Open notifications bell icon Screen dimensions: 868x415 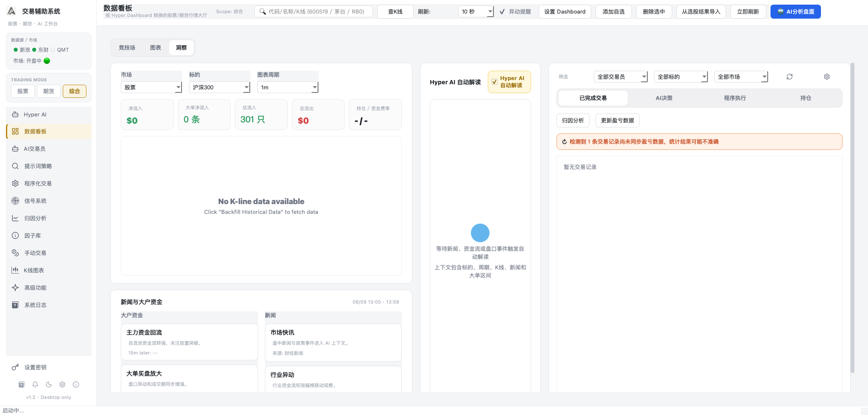[35, 385]
